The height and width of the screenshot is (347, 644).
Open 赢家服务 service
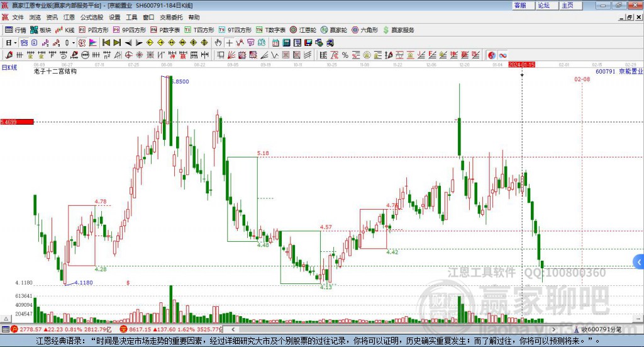point(398,30)
